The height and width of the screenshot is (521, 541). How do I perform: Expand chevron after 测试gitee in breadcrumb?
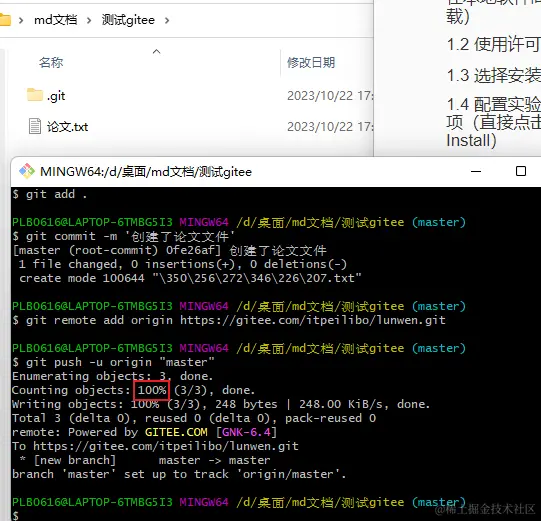click(x=167, y=20)
